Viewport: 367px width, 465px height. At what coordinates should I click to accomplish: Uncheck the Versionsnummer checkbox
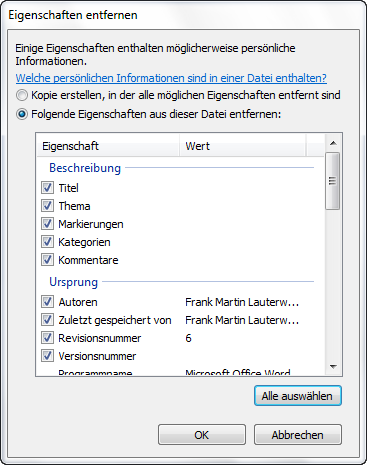tap(47, 356)
